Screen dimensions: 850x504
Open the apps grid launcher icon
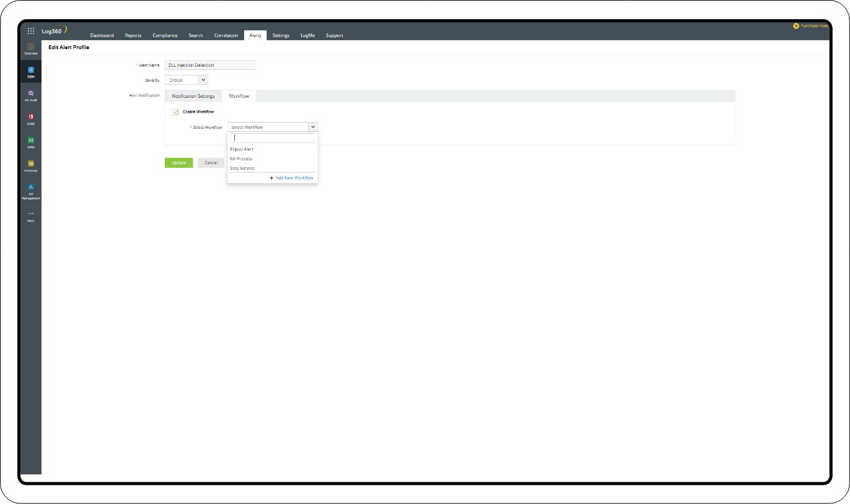31,30
